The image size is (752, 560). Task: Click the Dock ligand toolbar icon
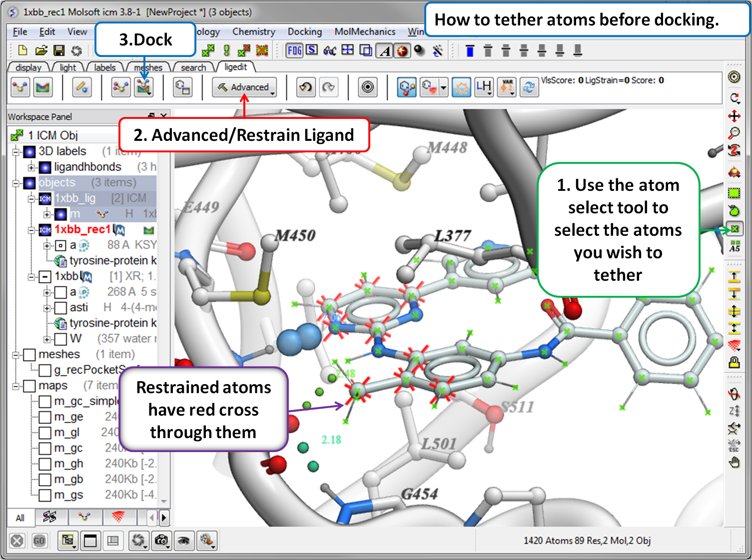(x=144, y=88)
